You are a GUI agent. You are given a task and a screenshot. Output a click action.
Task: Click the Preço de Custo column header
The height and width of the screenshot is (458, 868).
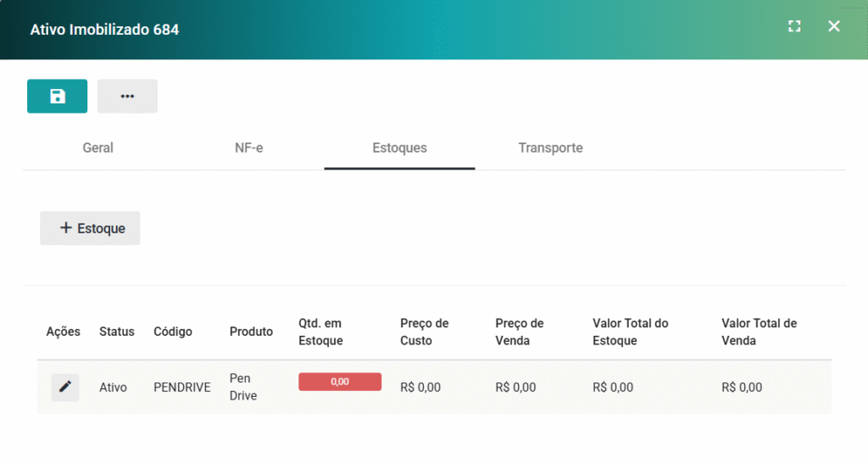point(424,332)
